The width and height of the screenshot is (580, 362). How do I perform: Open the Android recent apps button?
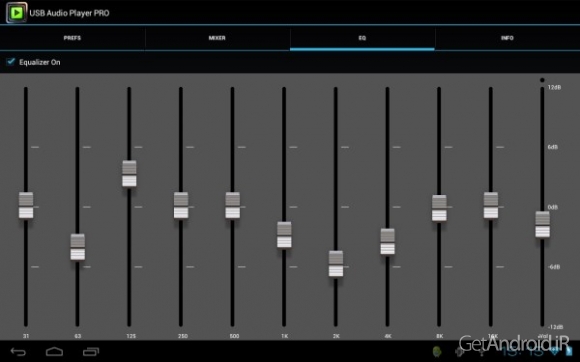91,351
